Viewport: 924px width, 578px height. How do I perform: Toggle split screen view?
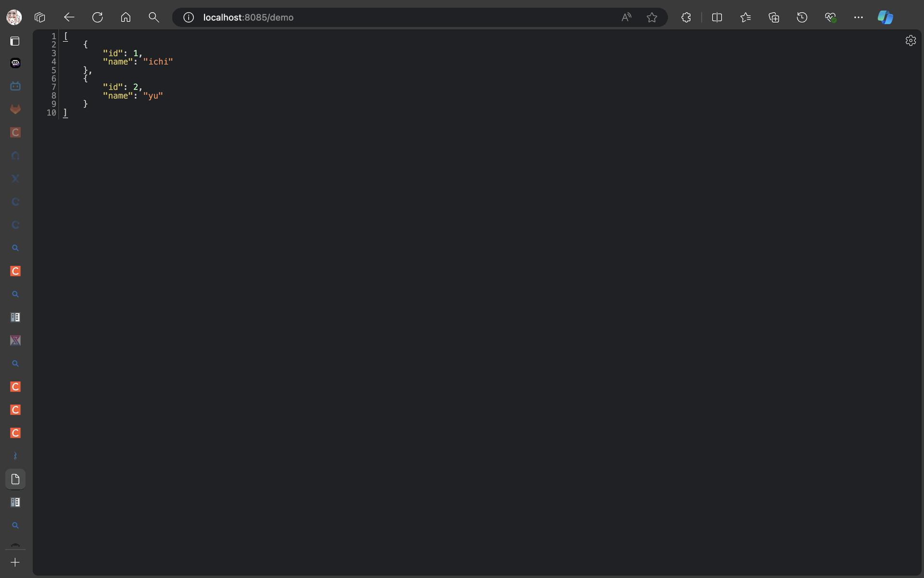[x=717, y=17]
